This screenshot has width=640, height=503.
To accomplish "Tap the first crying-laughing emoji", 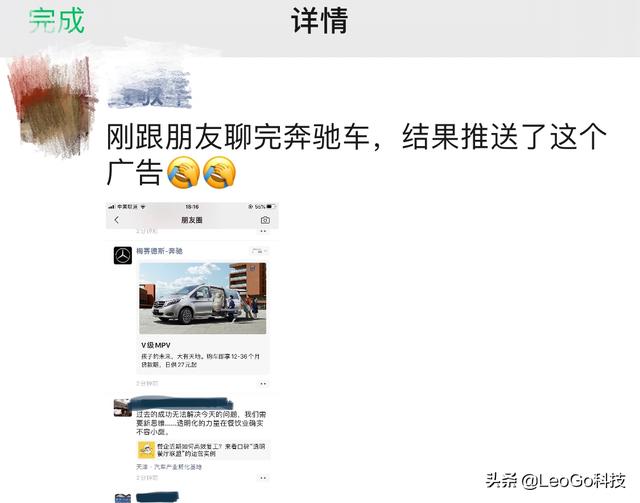I will pos(183,172).
